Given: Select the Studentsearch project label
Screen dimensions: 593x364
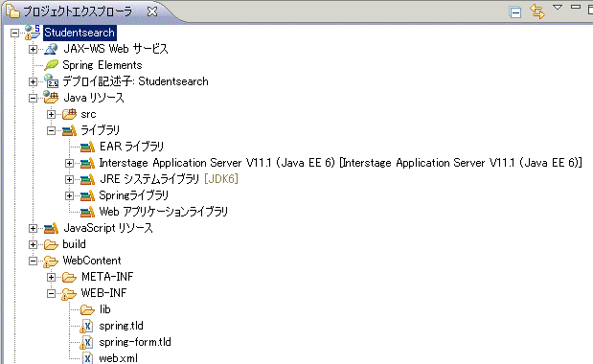Looking at the screenshot, I should 80,33.
